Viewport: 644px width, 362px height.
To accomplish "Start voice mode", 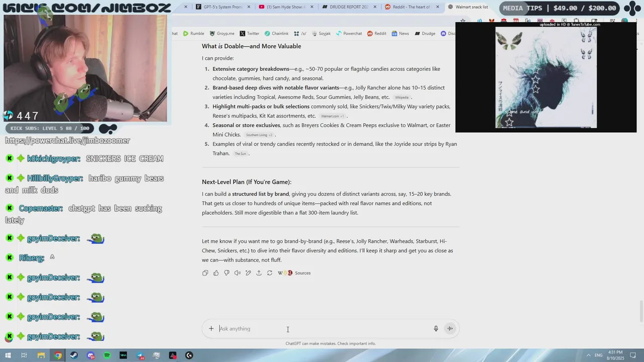I will pyautogui.click(x=450, y=329).
